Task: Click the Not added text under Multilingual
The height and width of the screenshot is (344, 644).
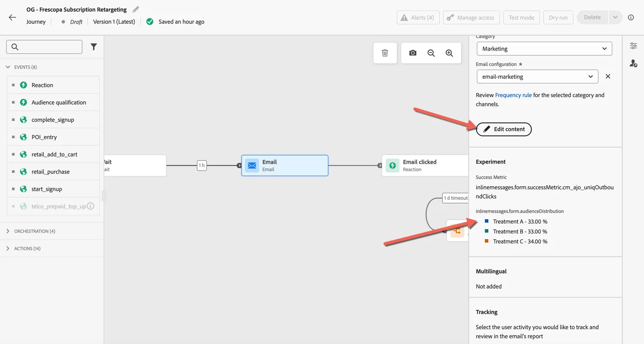Action: 489,286
